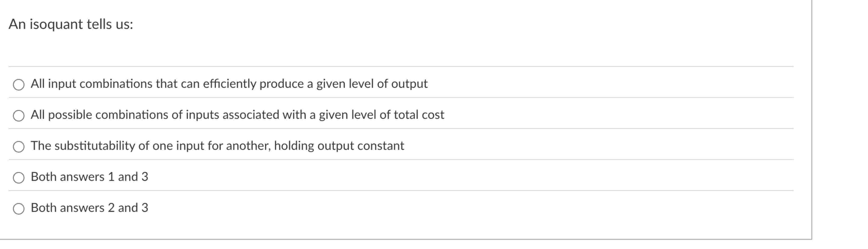Click the 'Both answers 2 and 3' label
The height and width of the screenshot is (249, 868).
(x=89, y=208)
